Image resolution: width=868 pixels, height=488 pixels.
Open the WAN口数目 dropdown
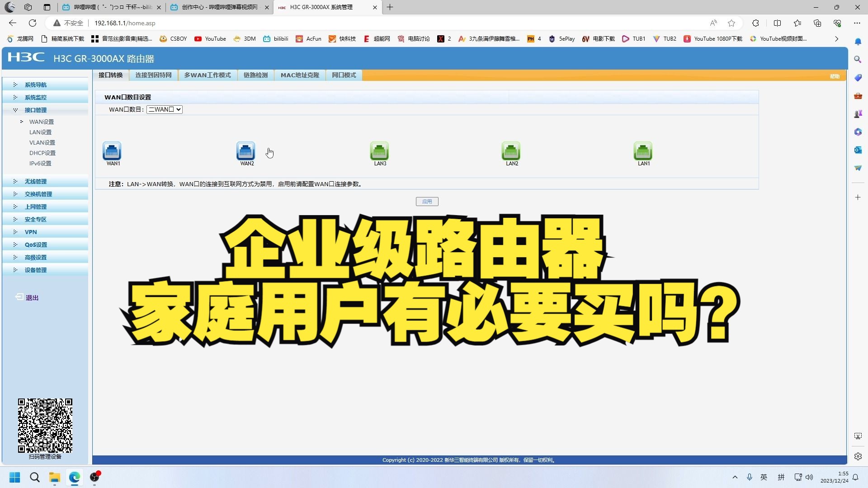coord(165,109)
